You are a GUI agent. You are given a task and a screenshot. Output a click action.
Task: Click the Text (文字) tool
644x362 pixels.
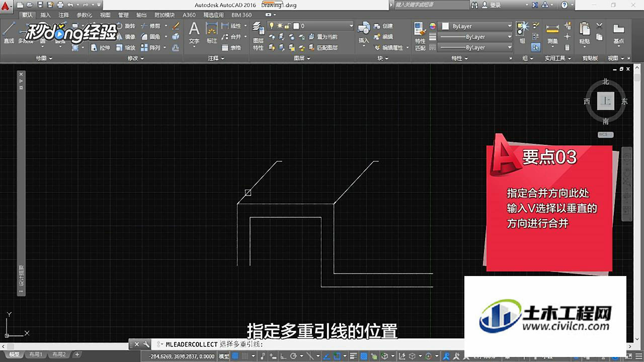(x=194, y=33)
